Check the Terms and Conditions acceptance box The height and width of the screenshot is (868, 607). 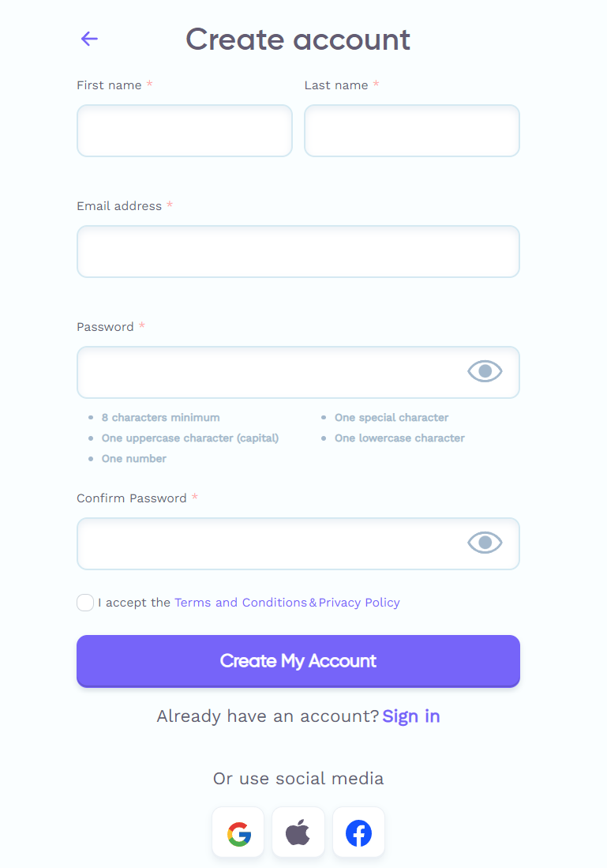point(84,602)
